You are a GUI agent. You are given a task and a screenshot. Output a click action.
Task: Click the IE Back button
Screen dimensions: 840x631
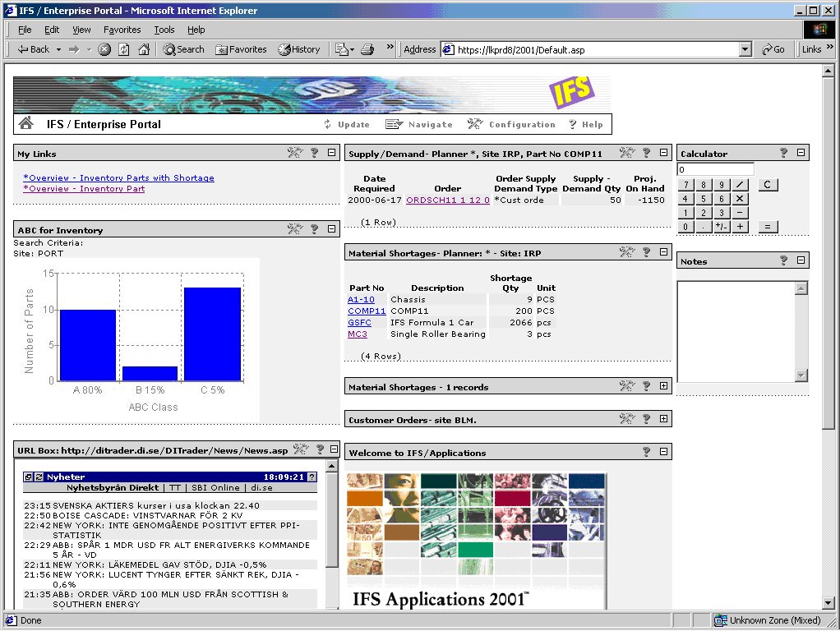coord(34,50)
